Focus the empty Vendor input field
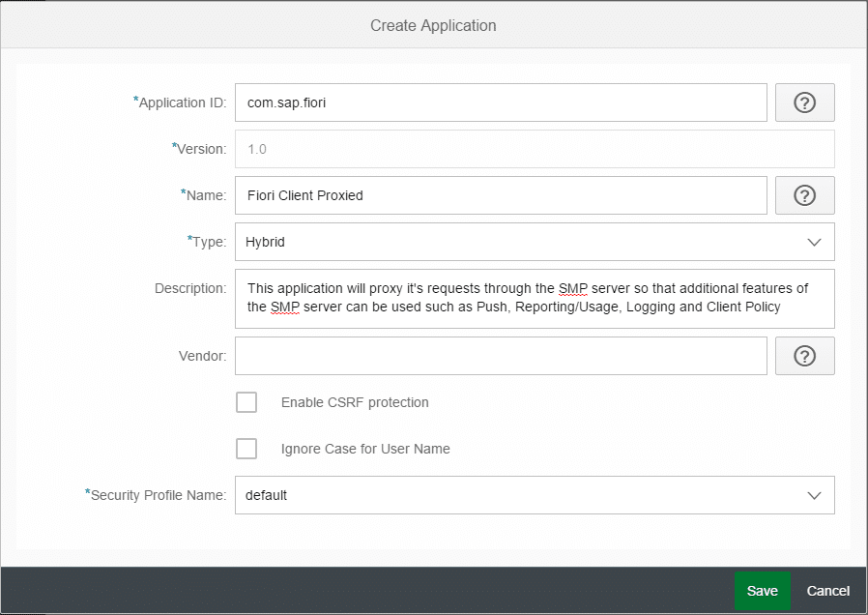The height and width of the screenshot is (615, 868). [501, 356]
